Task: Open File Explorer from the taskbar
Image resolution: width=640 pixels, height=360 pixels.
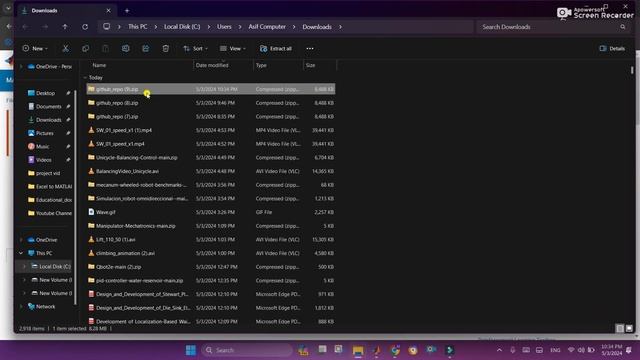Action: (358, 350)
